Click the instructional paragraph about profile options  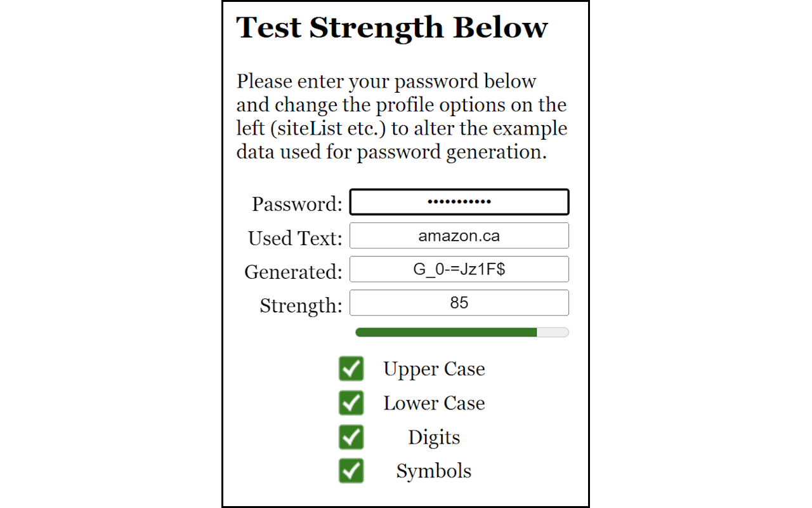(401, 116)
